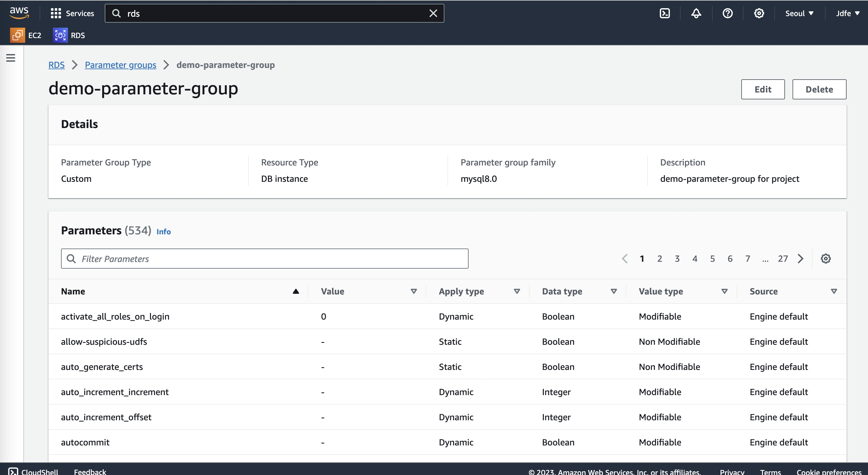Viewport: 868px width, 475px height.
Task: Open AWS console settings gear in header
Action: point(759,14)
